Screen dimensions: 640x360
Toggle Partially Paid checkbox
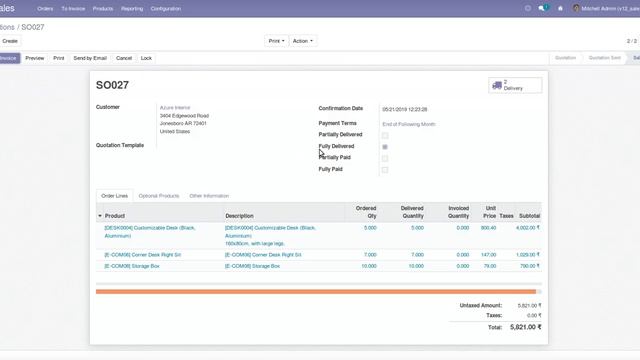tap(385, 158)
